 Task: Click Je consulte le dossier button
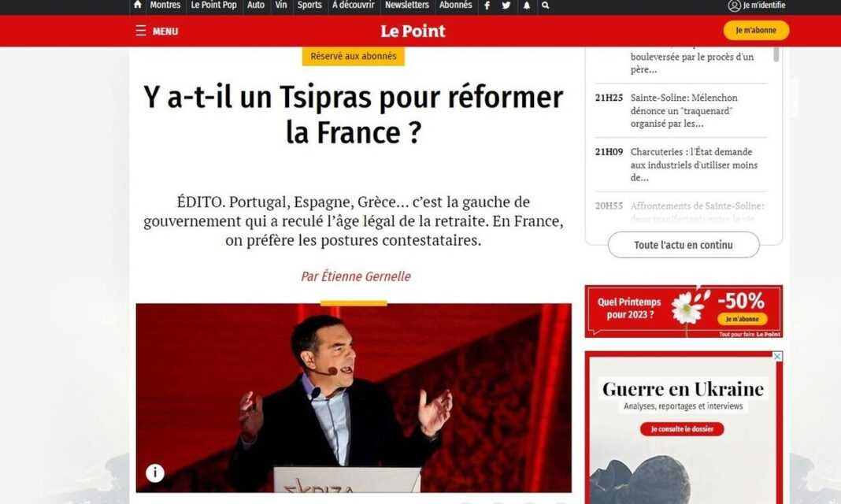[681, 429]
